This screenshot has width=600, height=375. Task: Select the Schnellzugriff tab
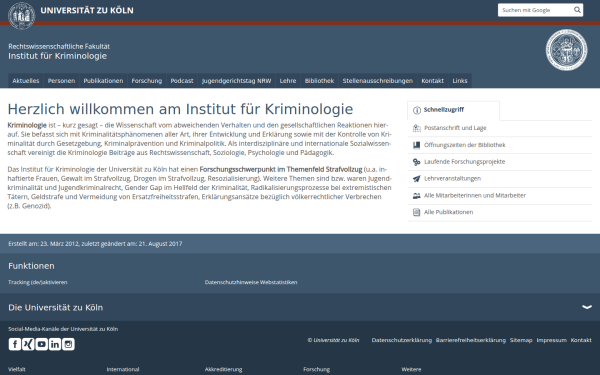(453, 110)
